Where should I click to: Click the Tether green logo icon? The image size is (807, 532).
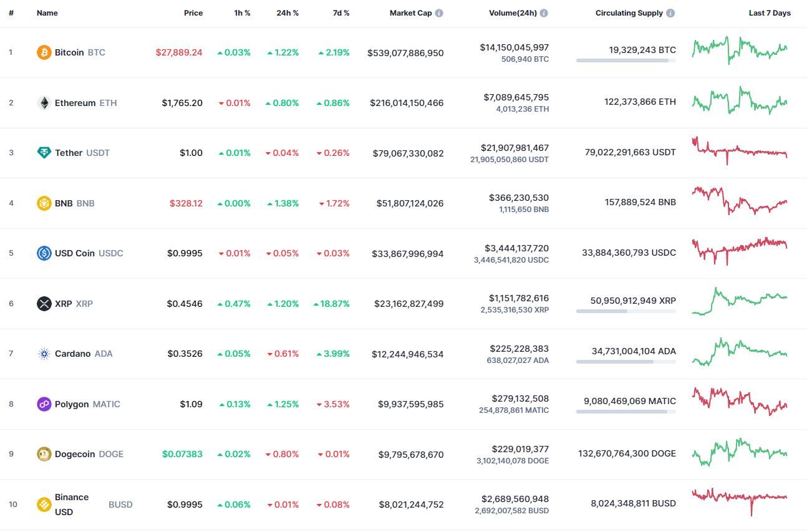44,153
